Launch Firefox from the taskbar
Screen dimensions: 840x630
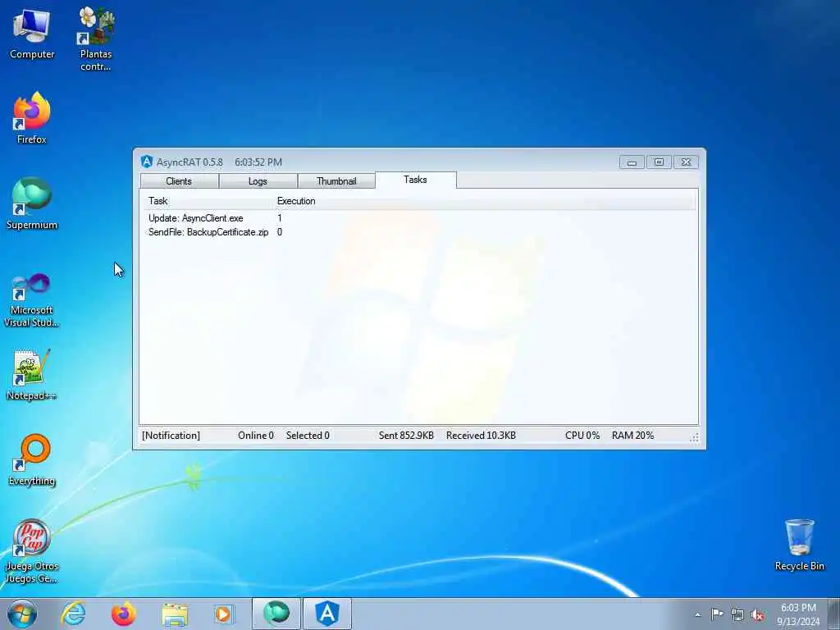(x=123, y=614)
